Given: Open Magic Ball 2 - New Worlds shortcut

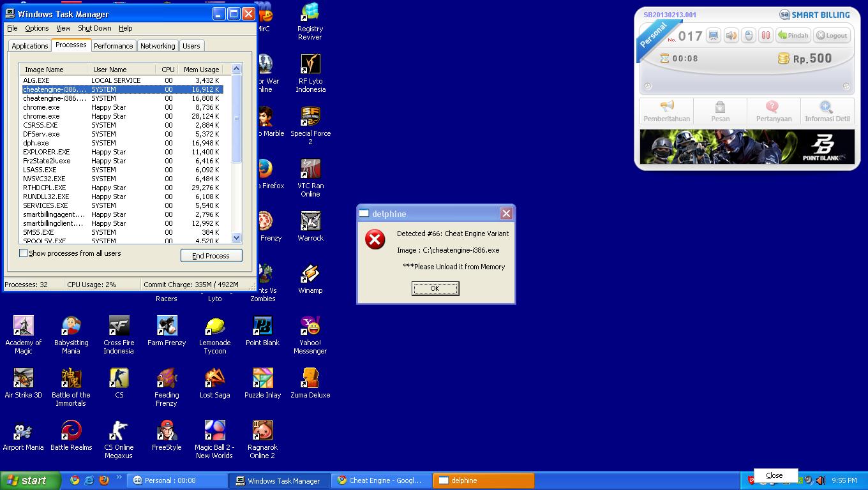Looking at the screenshot, I should [x=215, y=440].
